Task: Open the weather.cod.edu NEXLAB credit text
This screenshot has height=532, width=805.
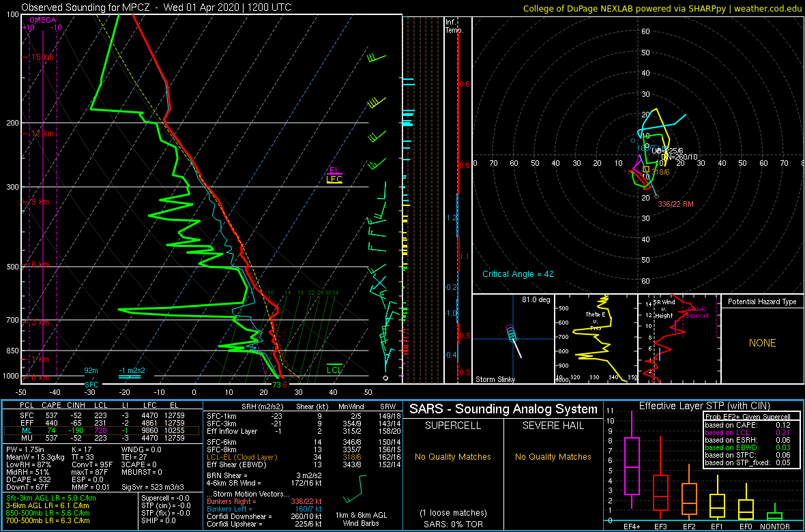Action: coord(662,8)
